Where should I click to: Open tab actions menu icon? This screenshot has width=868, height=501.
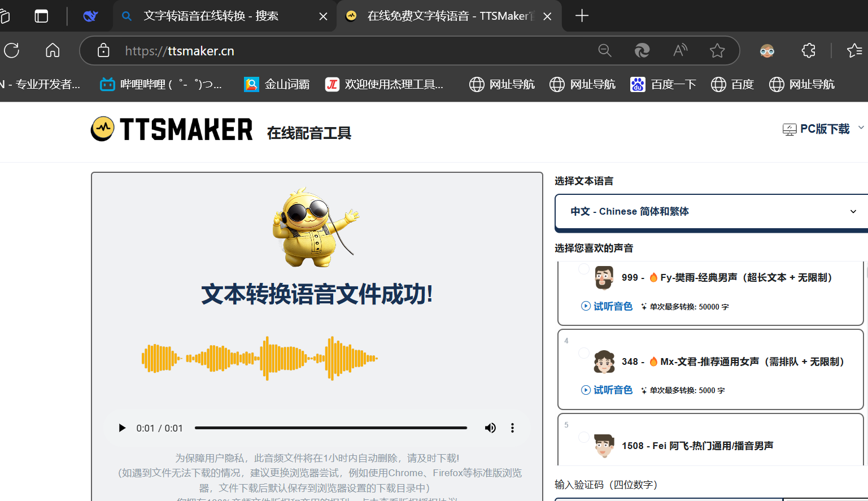pos(42,16)
